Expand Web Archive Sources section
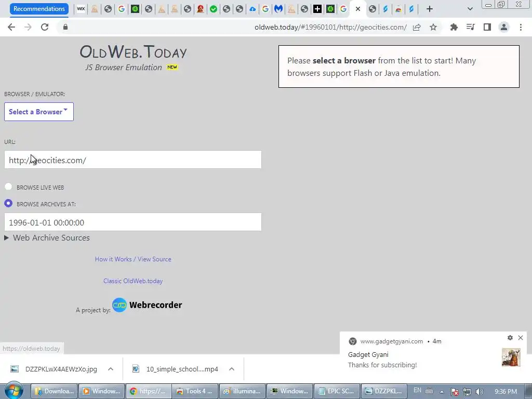532x399 pixels. pos(47,238)
